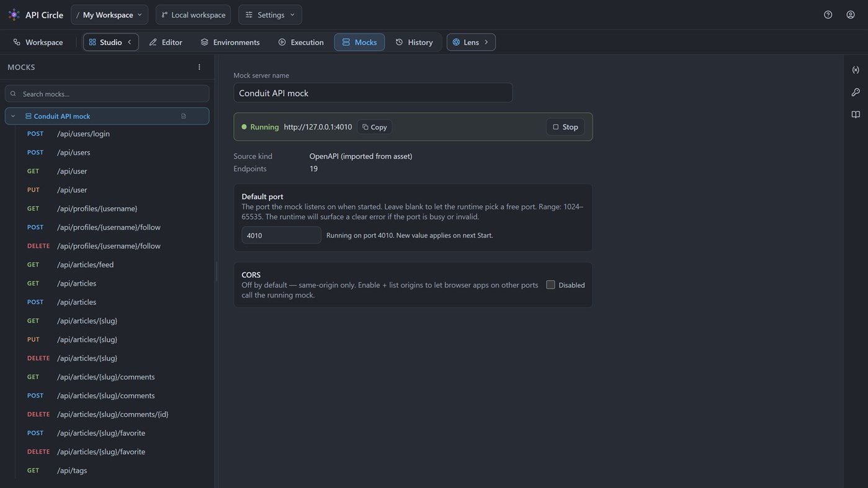Focus the Mock server name field
The height and width of the screenshot is (488, 868).
(373, 93)
